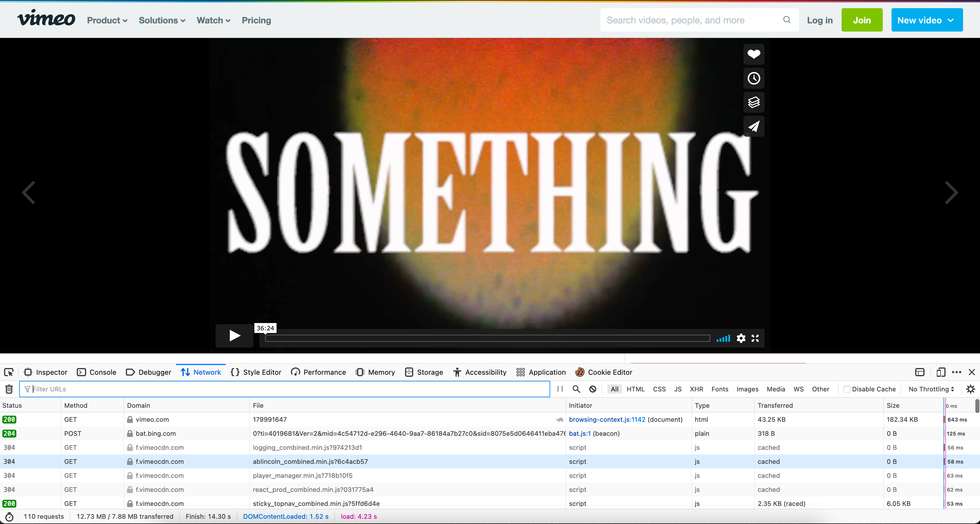The image size is (980, 524).
Task: Like the video with the heart icon
Action: (x=754, y=54)
